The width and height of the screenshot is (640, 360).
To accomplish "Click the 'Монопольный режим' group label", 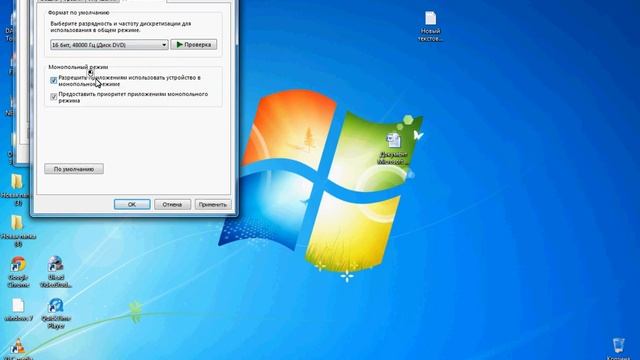I will tap(78, 67).
